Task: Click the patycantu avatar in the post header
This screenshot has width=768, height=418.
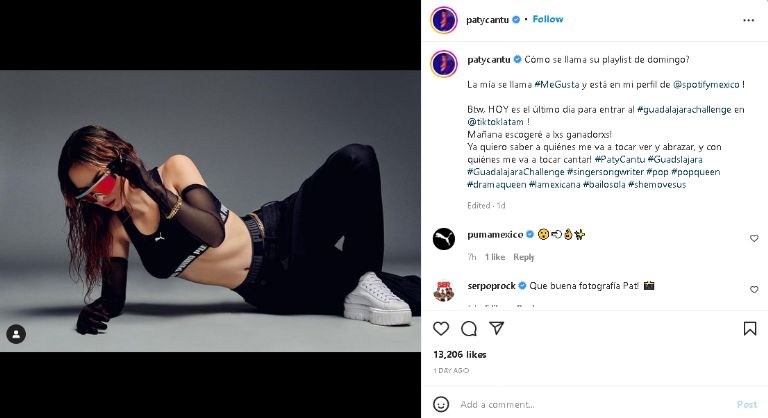Action: coord(444,19)
